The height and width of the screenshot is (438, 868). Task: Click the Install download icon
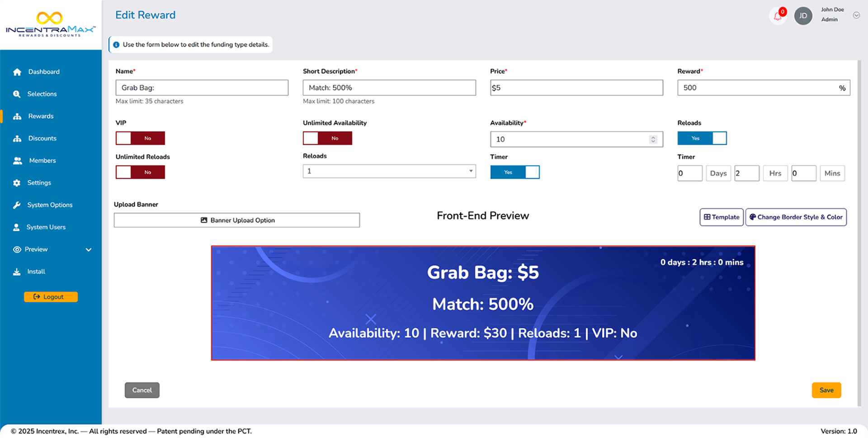(17, 272)
